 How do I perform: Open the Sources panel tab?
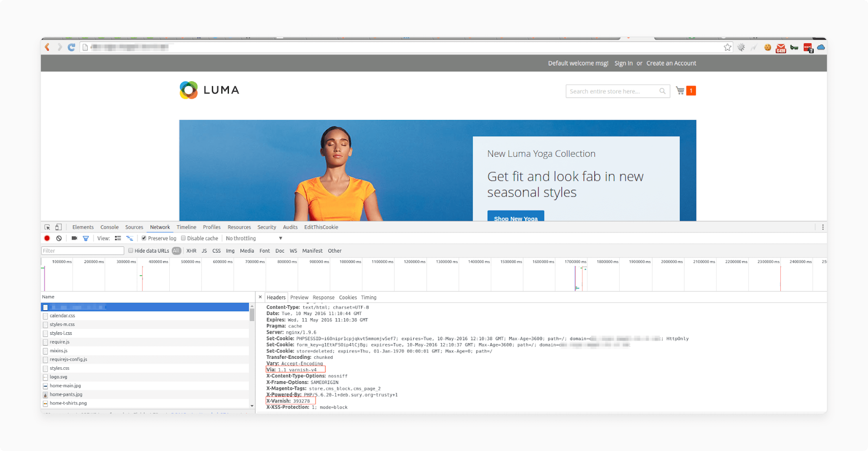click(x=134, y=227)
